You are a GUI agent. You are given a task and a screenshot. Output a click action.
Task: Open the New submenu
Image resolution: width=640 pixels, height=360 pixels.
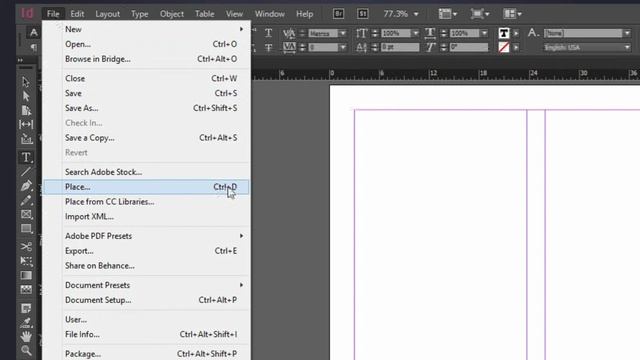point(146,29)
